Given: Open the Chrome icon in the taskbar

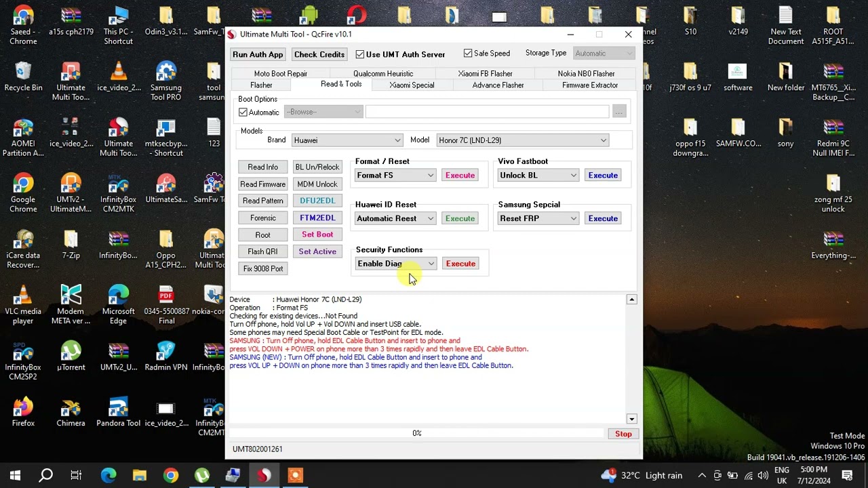Looking at the screenshot, I should point(171,476).
